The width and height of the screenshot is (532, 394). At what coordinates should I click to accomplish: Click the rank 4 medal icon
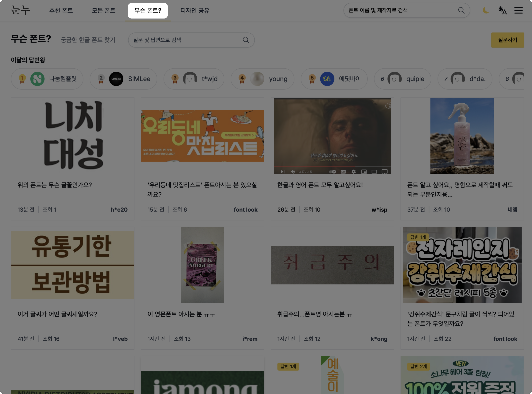(x=242, y=79)
